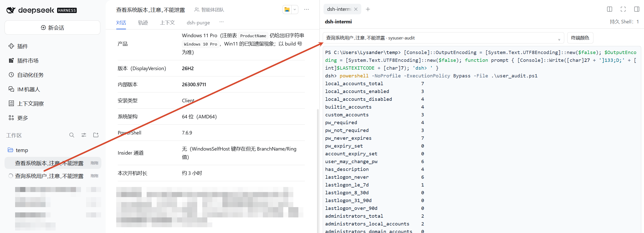Click the PowerShell 7.6.9 value cell

pos(187,133)
